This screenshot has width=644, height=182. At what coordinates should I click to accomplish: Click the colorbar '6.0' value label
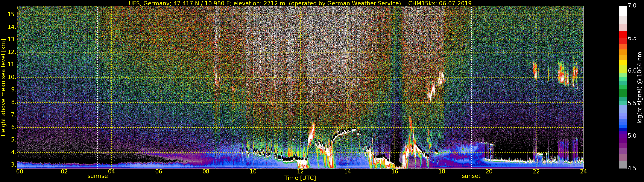point(632,71)
